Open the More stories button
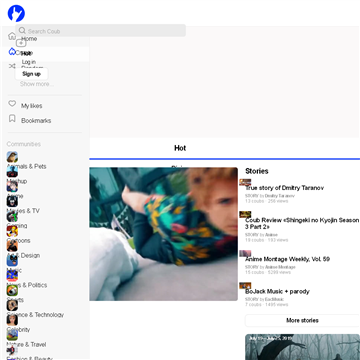 coord(302,320)
